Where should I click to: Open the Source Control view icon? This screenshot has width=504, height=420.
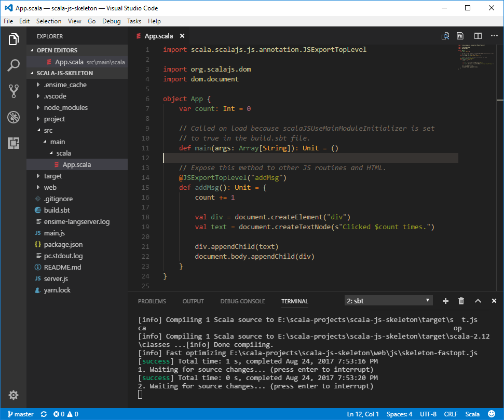(x=13, y=91)
